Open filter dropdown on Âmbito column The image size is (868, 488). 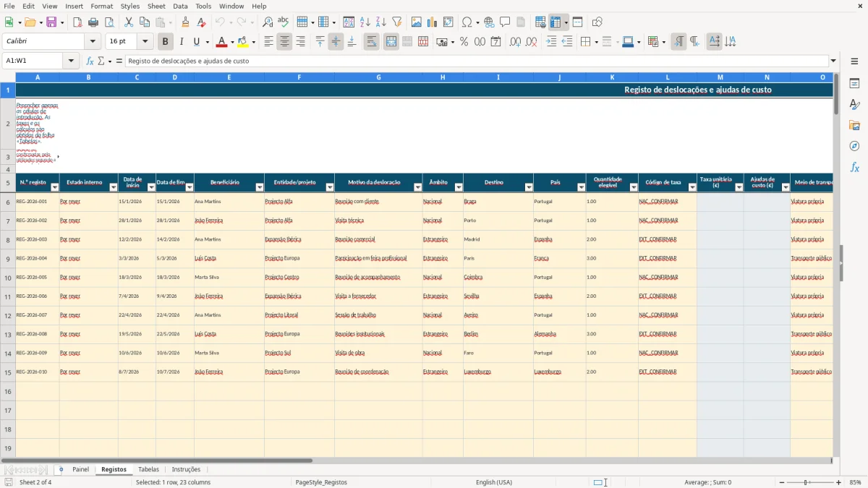point(458,187)
